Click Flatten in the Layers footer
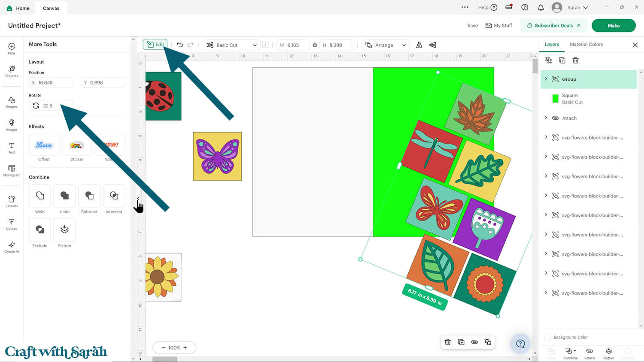 (608, 353)
